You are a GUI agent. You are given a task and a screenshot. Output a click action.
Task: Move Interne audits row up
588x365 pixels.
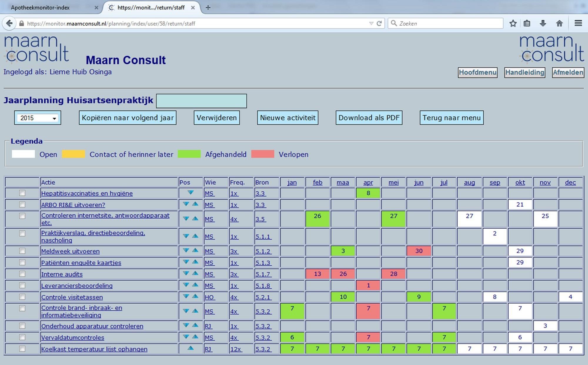[195, 273]
